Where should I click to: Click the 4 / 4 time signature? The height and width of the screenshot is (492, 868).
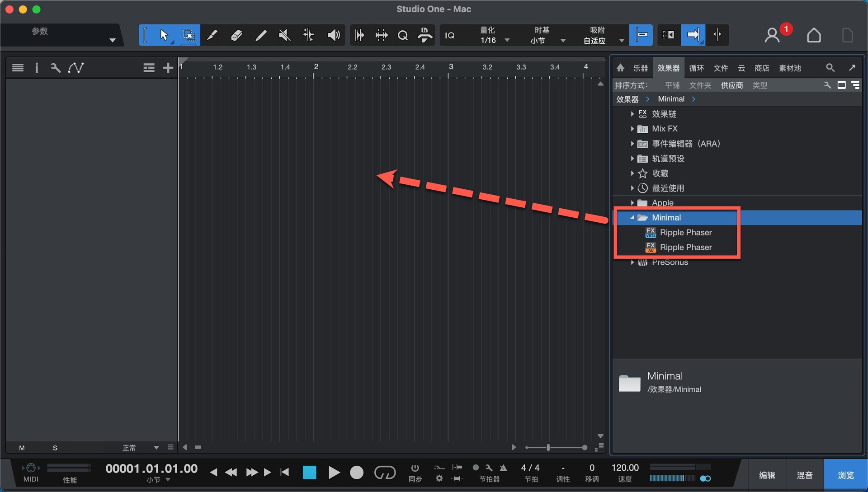tap(530, 468)
